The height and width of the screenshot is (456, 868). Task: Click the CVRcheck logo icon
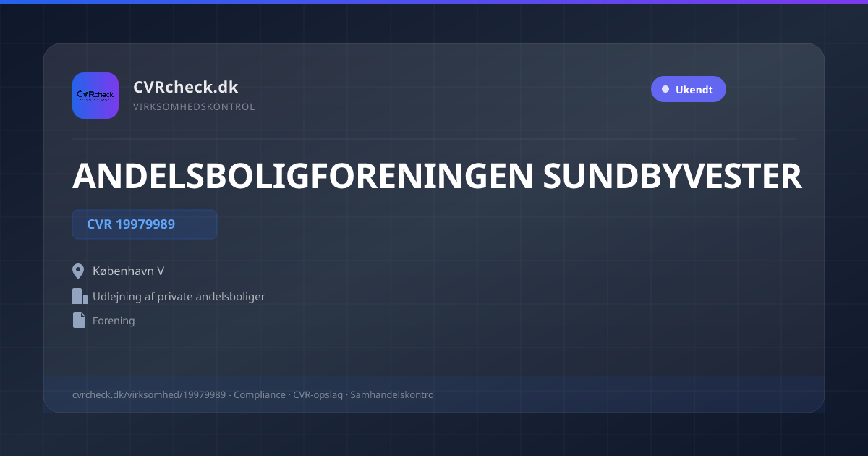[x=95, y=96]
